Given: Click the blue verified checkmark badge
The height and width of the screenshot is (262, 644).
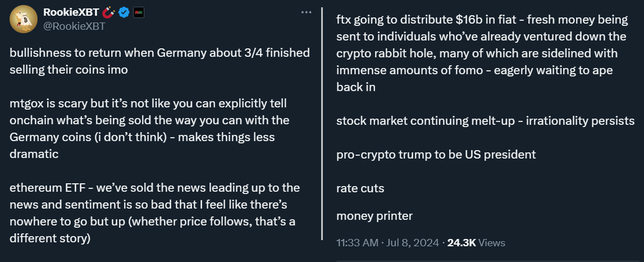Looking at the screenshot, I should coord(124,13).
